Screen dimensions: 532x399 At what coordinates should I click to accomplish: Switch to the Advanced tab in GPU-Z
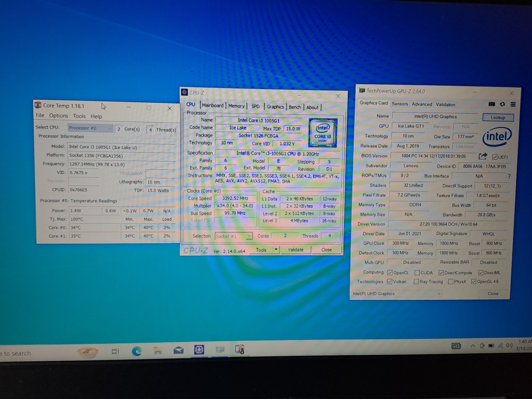[x=422, y=104]
